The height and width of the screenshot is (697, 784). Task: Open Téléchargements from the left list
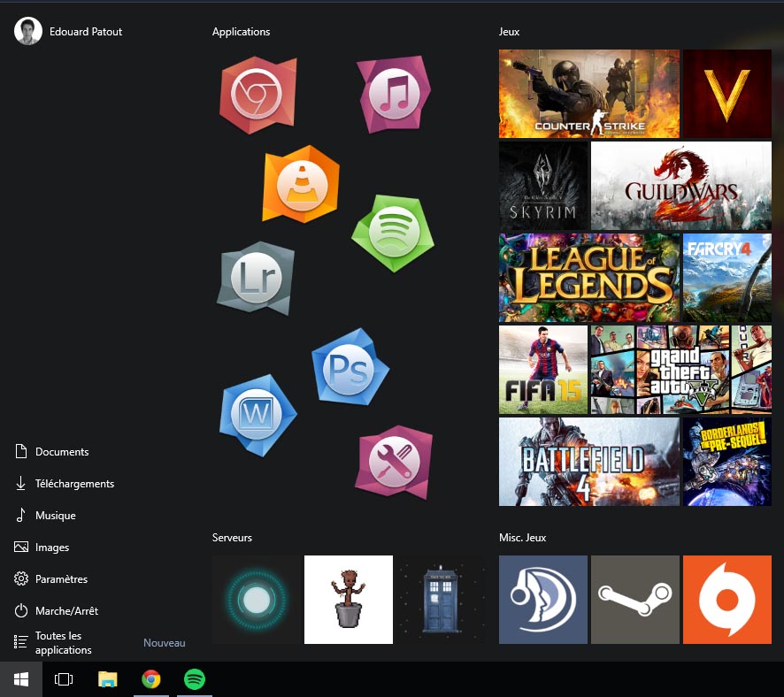[x=64, y=484]
